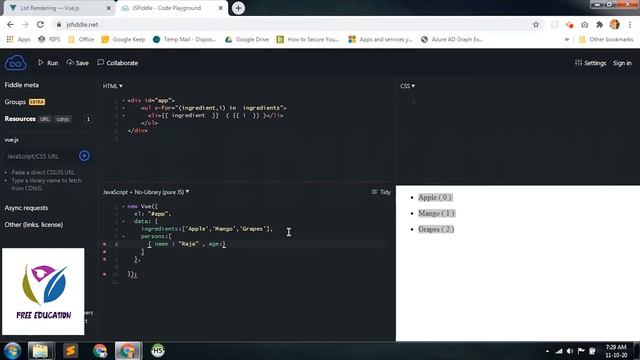Open the Collaborate option
Screen dimensions: 640x360
coord(118,63)
